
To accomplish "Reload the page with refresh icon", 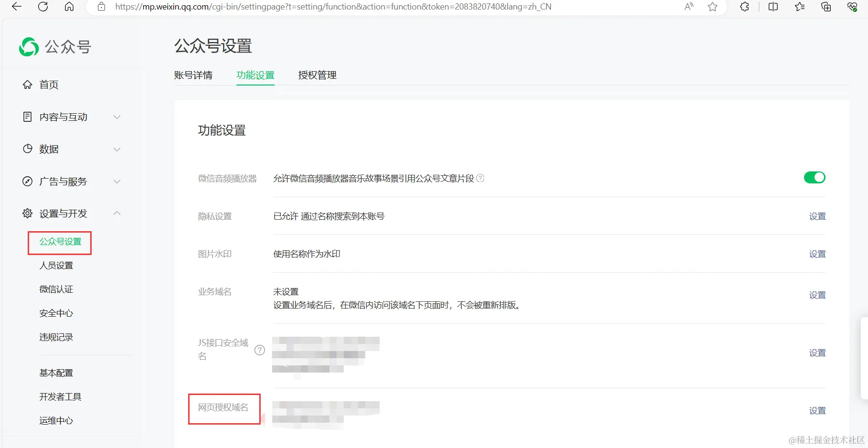I will [x=43, y=7].
